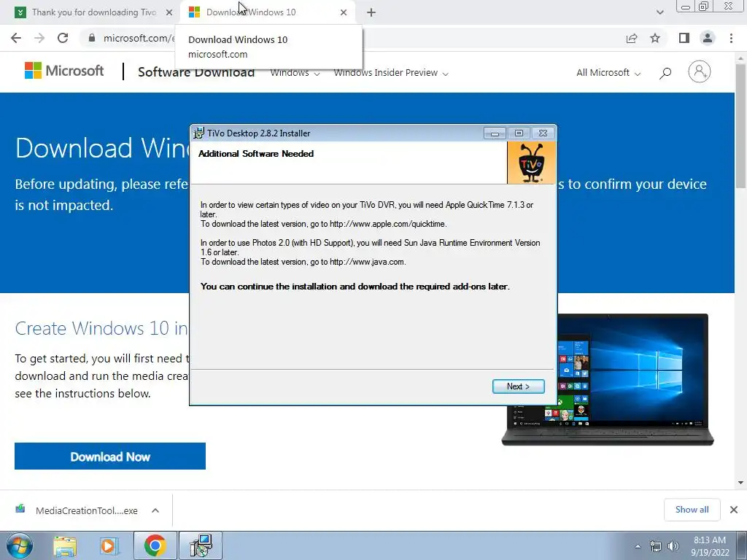Open tab search dropdown arrow
Viewport: 747px width, 560px height.
659,12
